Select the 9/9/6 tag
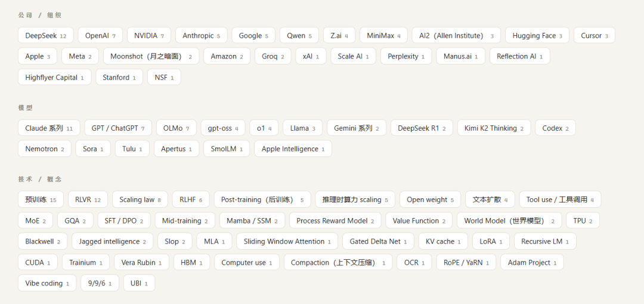 click(100, 283)
